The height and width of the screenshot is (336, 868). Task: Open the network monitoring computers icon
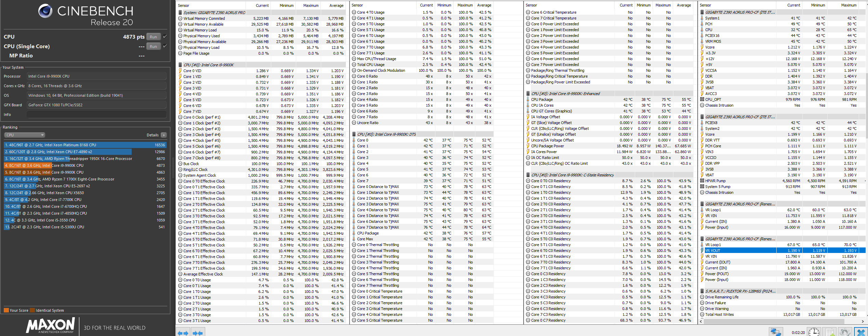776,332
